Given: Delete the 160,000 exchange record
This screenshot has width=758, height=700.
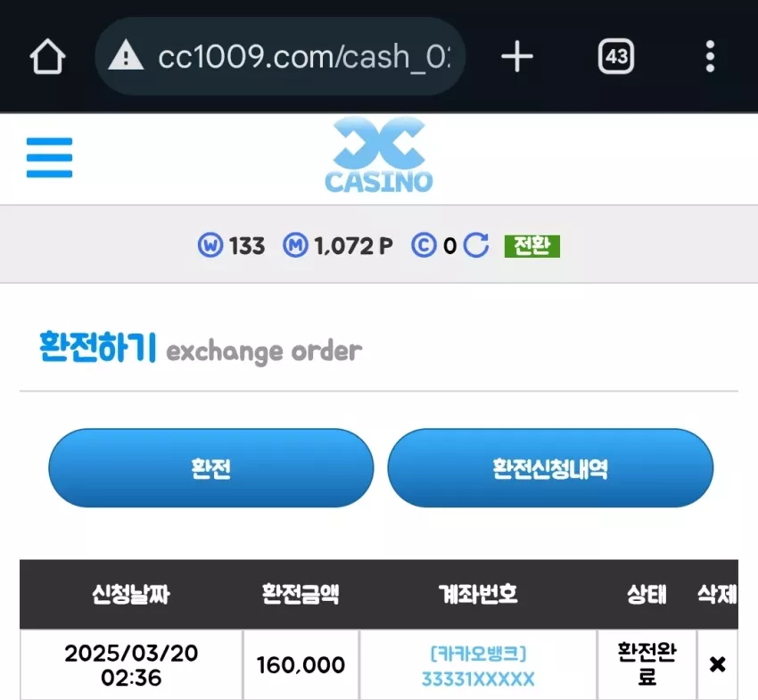Looking at the screenshot, I should (x=717, y=664).
